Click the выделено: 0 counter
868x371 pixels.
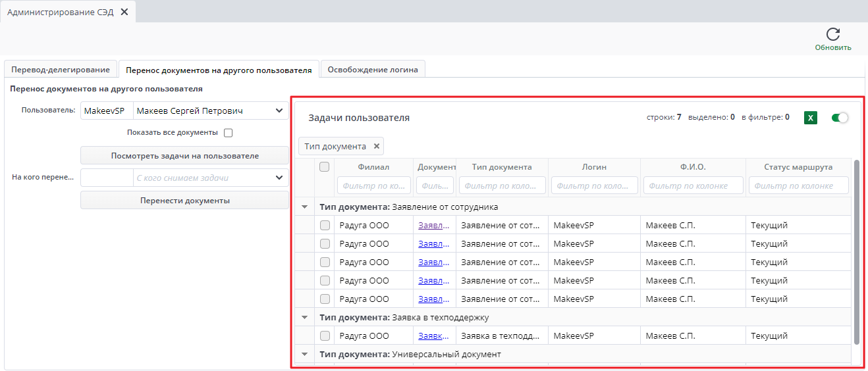[711, 117]
